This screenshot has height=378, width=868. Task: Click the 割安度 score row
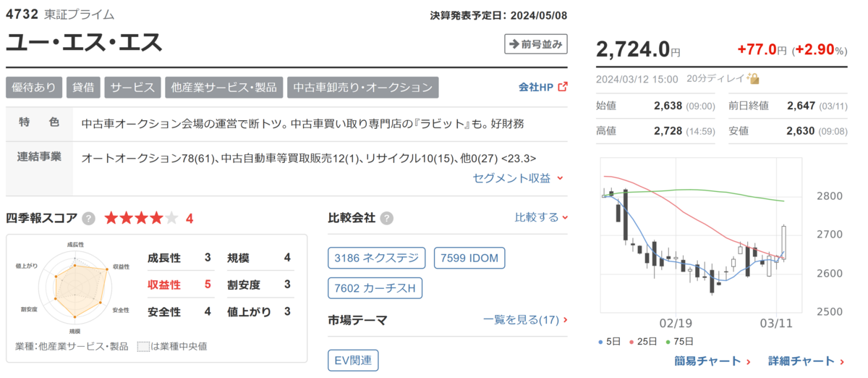[x=259, y=285]
